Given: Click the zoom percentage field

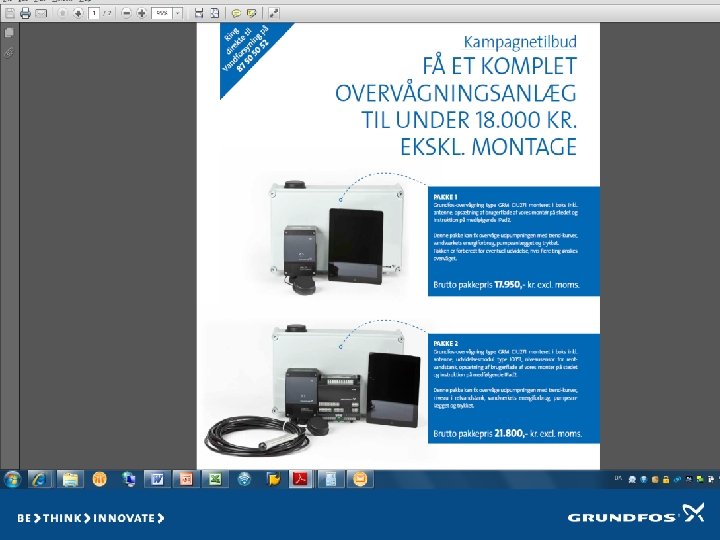Looking at the screenshot, I should 162,13.
